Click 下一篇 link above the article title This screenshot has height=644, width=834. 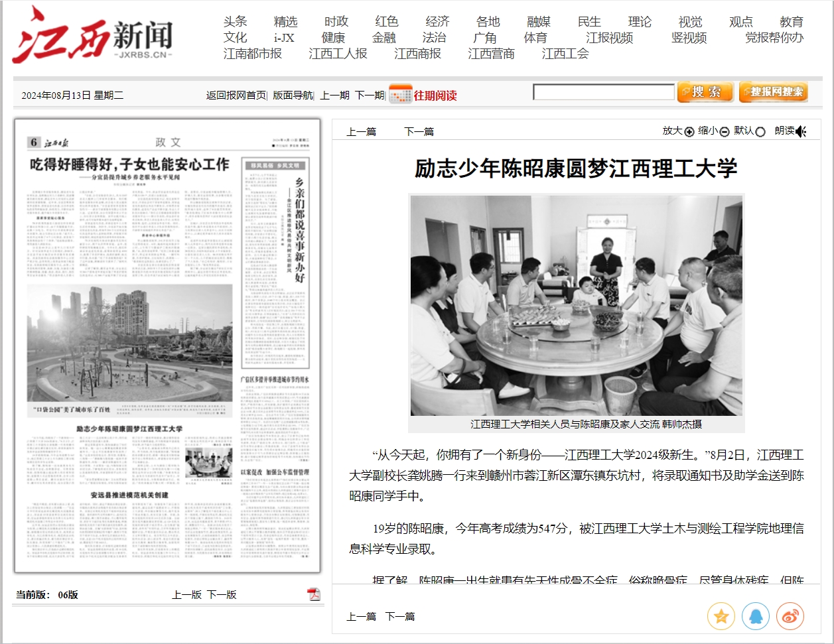tap(419, 131)
